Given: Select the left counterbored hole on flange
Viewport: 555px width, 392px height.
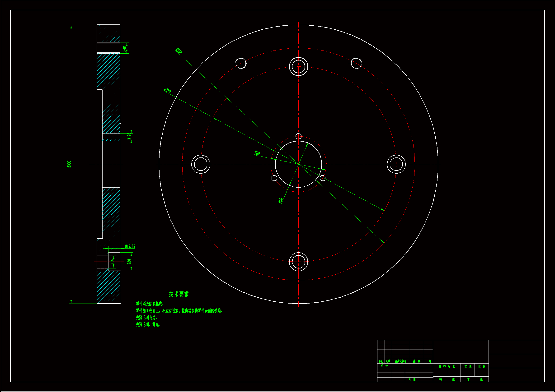Looking at the screenshot, I should pos(201,164).
